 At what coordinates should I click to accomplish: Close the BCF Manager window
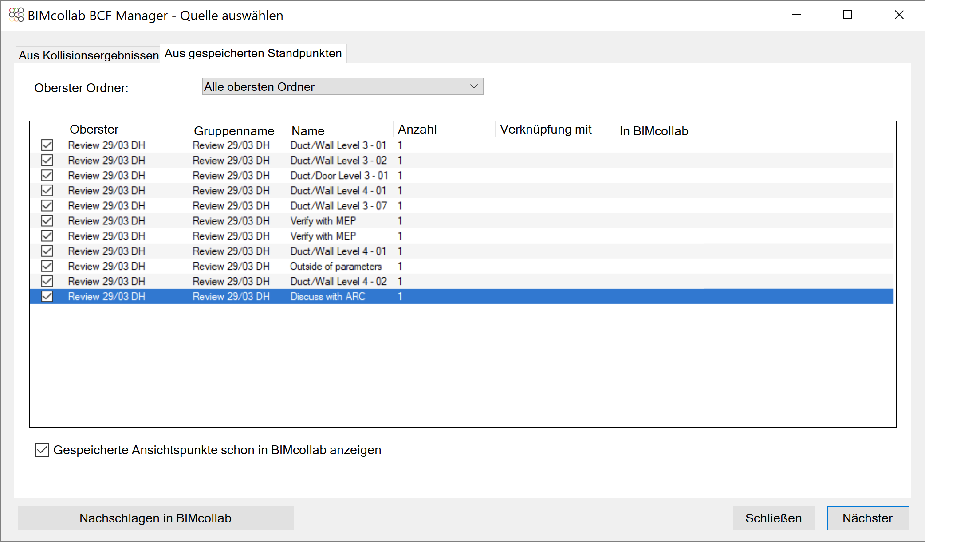pyautogui.click(x=899, y=15)
